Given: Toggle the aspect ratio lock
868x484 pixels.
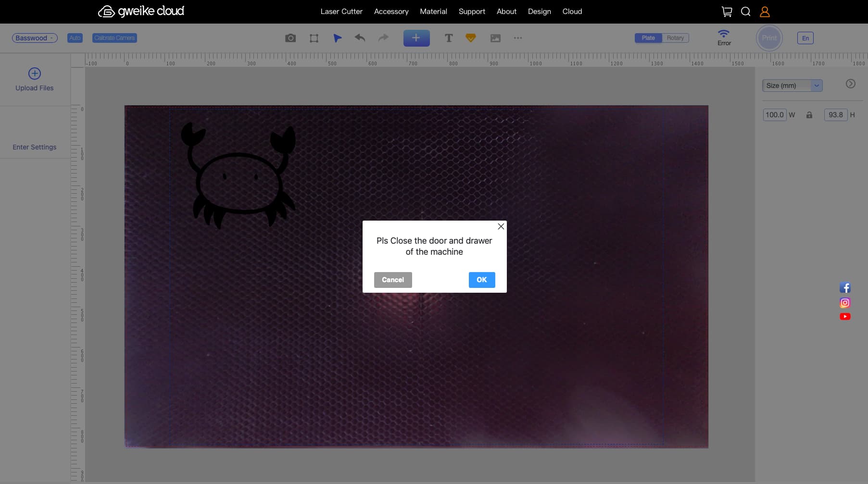Looking at the screenshot, I should coord(809,115).
